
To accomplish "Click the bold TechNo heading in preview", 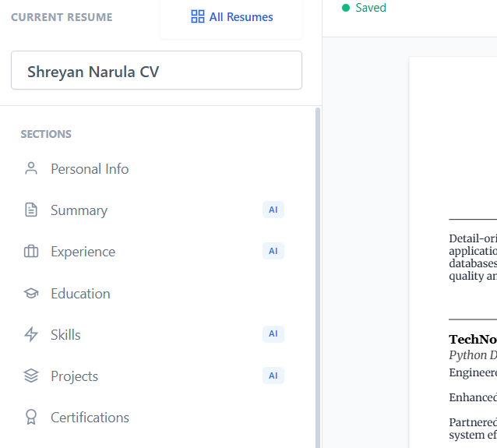I will click(473, 340).
